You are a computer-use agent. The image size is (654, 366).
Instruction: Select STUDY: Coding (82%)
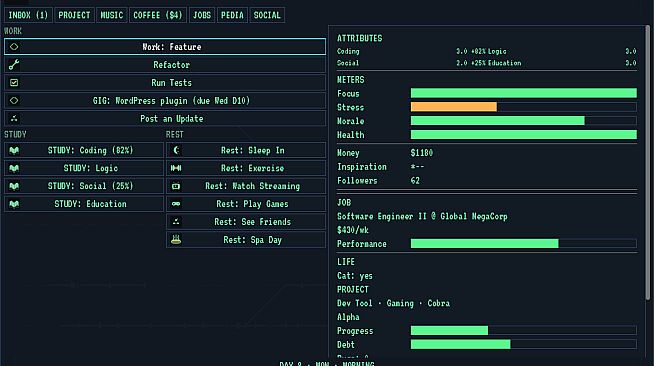[x=84, y=150]
